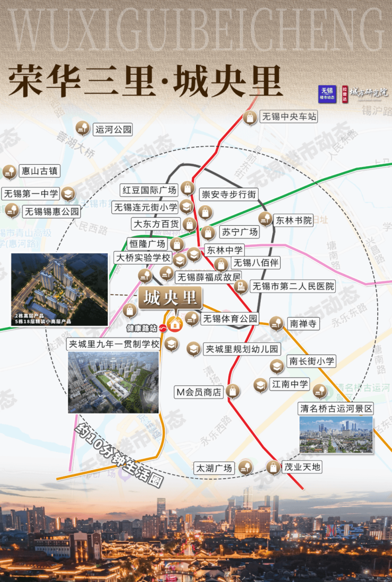Click the school icon beside 夹城里九年一贯制学校

coord(171,345)
